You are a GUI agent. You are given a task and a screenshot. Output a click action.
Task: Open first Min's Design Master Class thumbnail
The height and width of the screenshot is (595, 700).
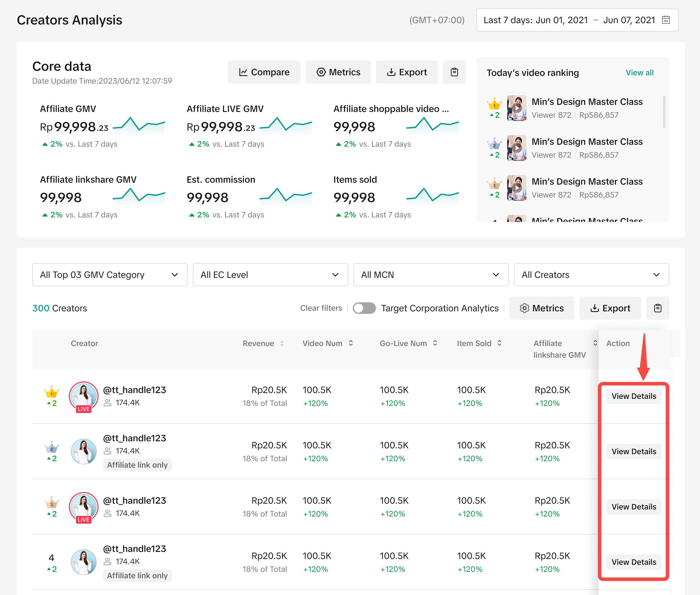517,108
